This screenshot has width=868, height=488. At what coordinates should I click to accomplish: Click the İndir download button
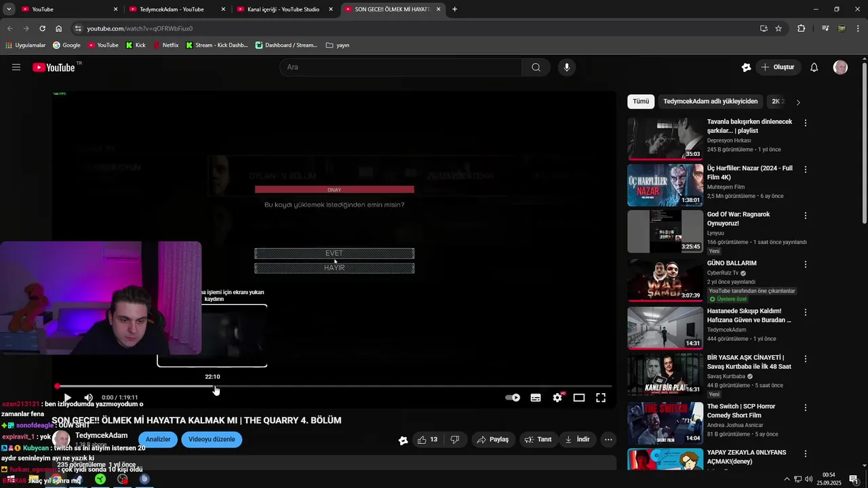click(577, 439)
